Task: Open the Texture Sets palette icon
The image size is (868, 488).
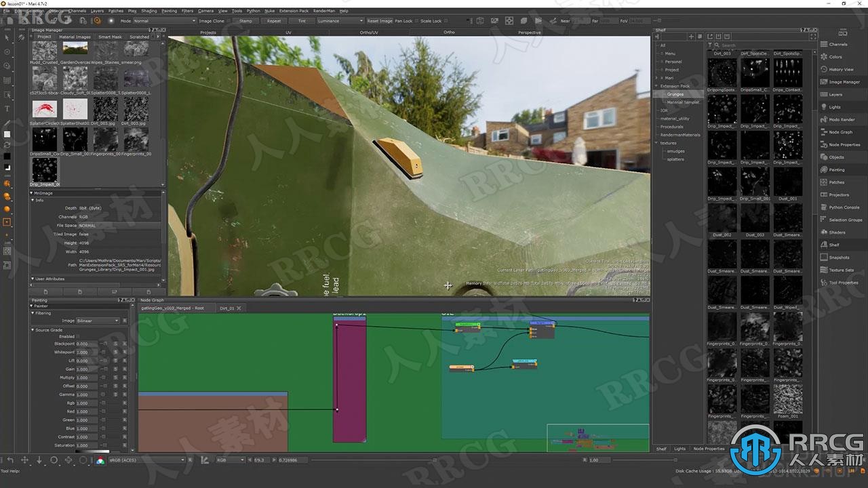Action: pyautogui.click(x=824, y=270)
